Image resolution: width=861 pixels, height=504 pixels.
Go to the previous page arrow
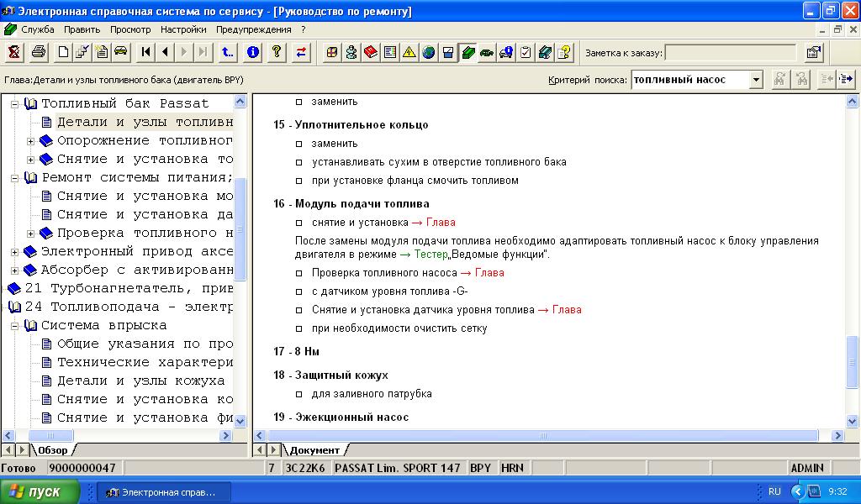(x=165, y=52)
